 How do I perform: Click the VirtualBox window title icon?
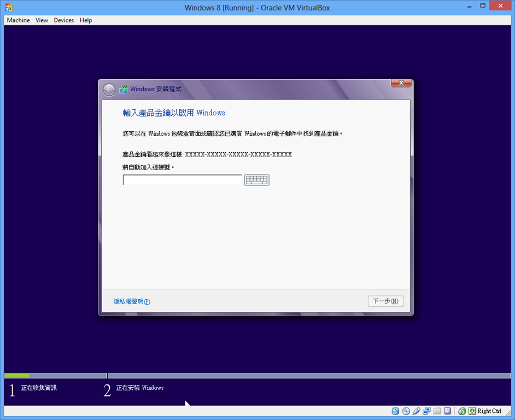pos(9,8)
